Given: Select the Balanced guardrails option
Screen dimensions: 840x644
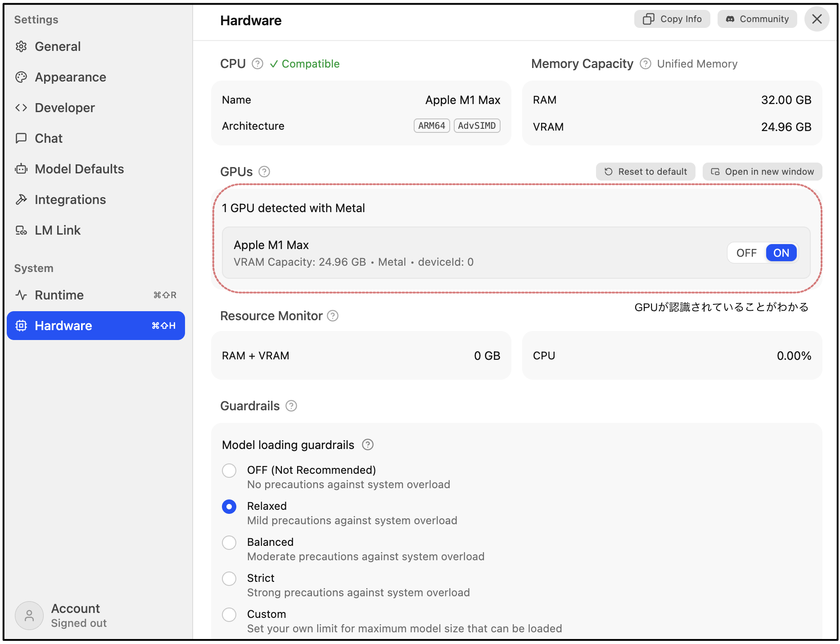Looking at the screenshot, I should coord(229,542).
